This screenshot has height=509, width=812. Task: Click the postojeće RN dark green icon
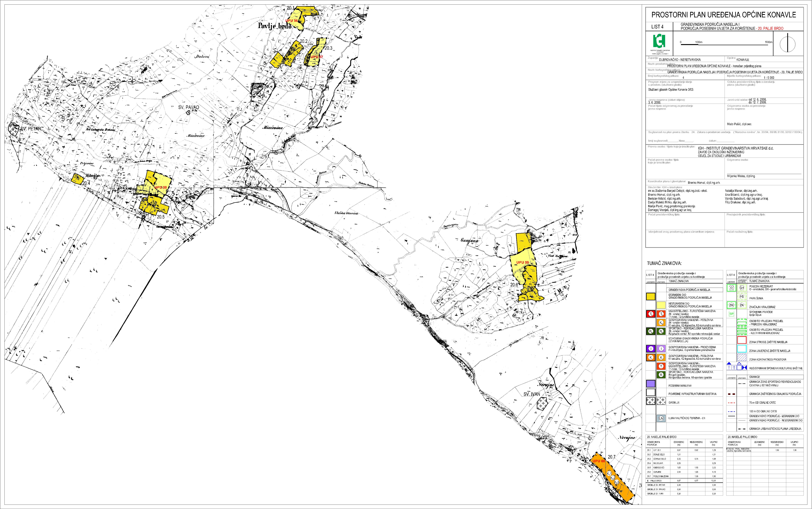click(651, 332)
